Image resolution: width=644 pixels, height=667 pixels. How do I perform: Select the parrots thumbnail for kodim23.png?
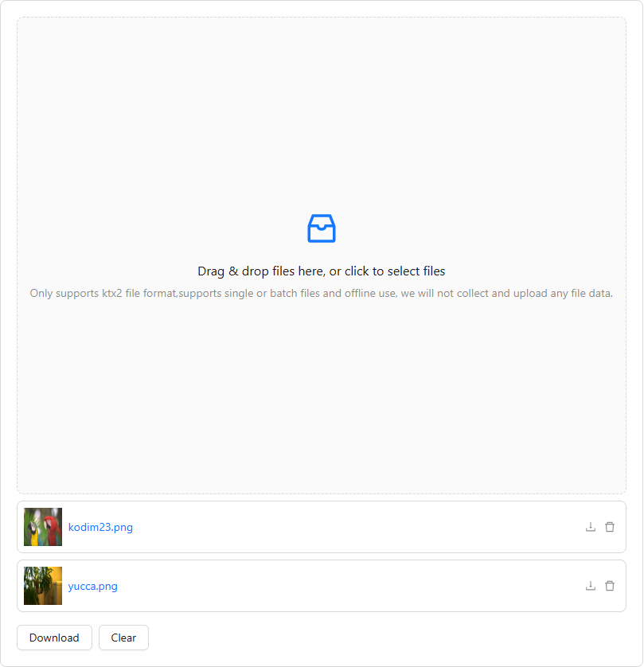pyautogui.click(x=43, y=527)
